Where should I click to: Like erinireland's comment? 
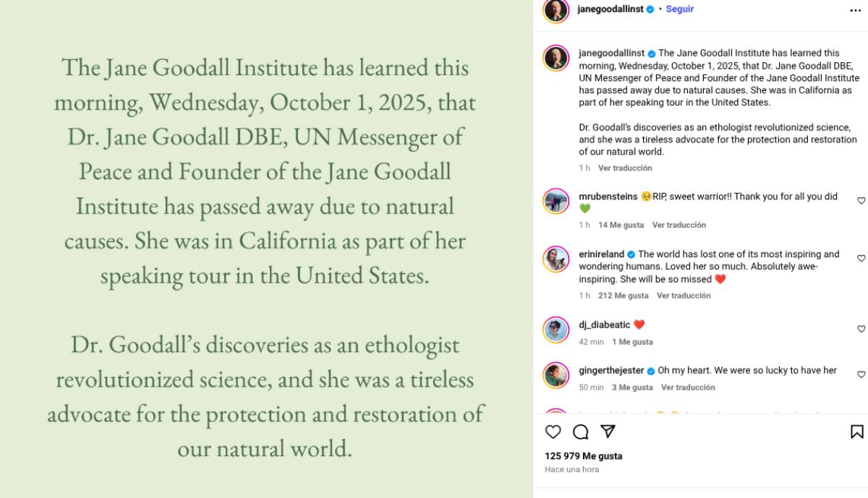tap(861, 258)
